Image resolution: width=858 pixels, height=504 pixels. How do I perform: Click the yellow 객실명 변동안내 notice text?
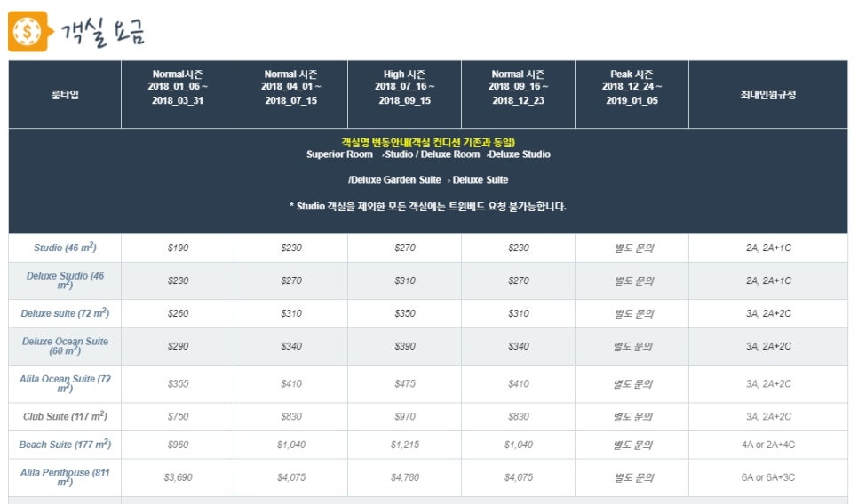pyautogui.click(x=428, y=143)
